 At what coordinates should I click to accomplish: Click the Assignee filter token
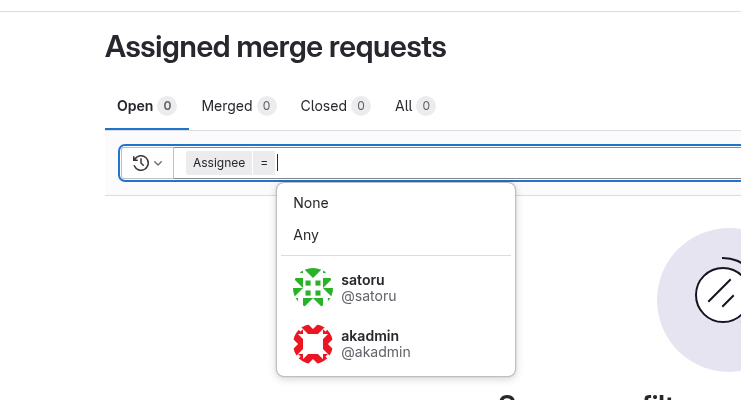(219, 163)
